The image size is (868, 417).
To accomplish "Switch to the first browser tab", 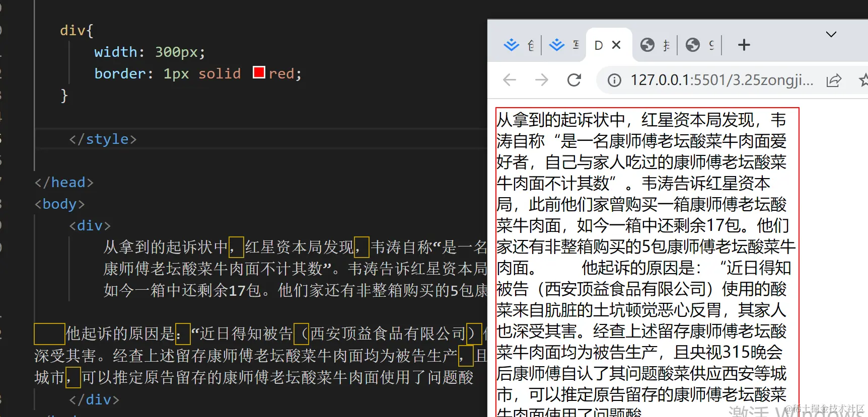I will (x=520, y=45).
